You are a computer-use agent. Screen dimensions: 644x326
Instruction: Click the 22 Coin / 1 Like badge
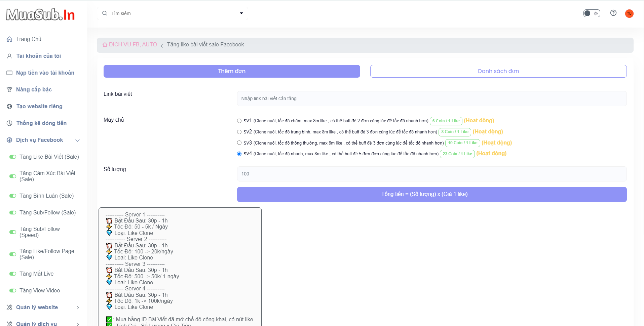457,154
